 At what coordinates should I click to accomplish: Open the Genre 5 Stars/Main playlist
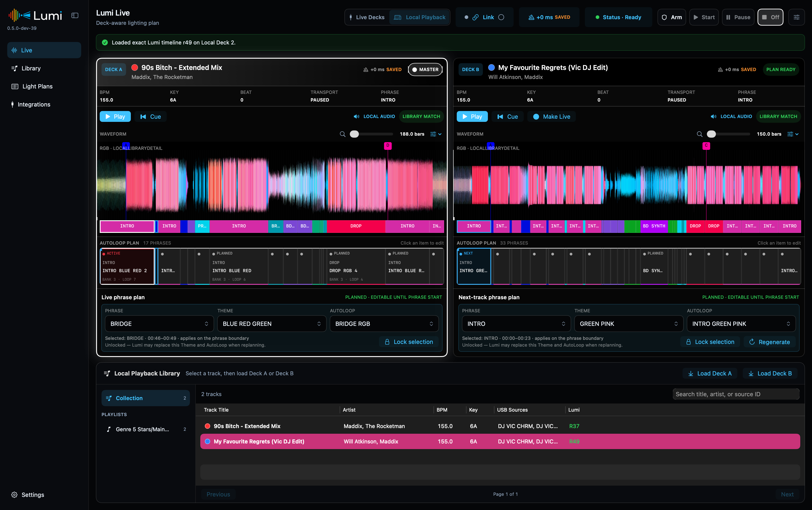[146, 429]
